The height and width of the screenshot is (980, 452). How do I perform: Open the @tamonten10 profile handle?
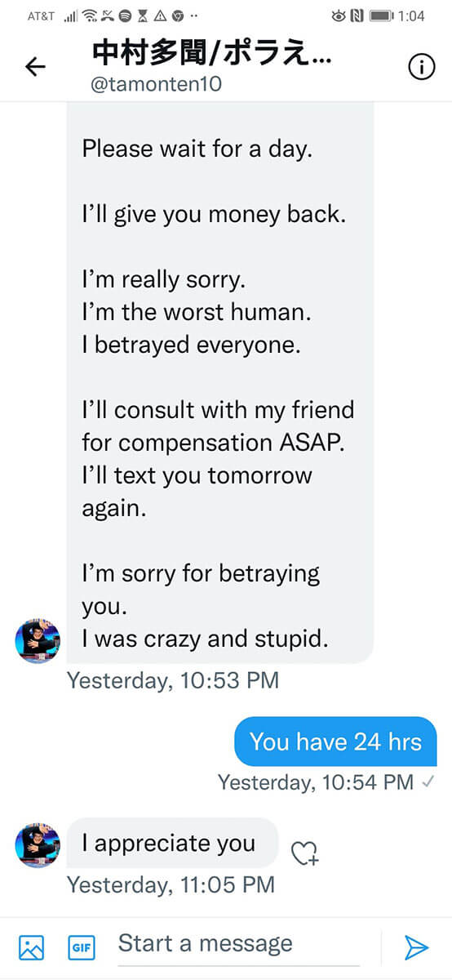point(157,84)
